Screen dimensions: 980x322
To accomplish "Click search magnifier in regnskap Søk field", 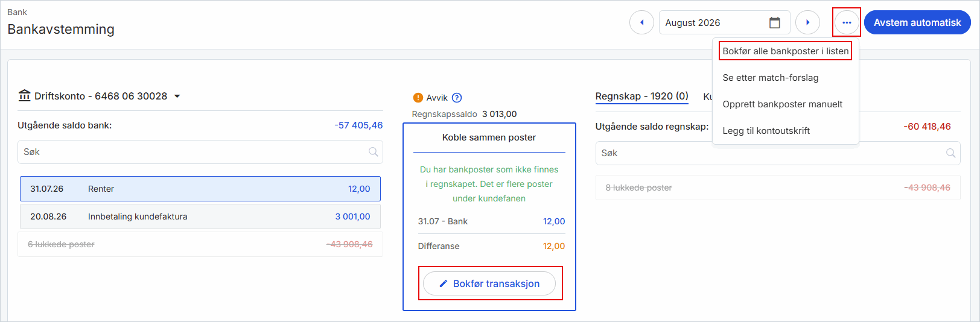I will [951, 153].
